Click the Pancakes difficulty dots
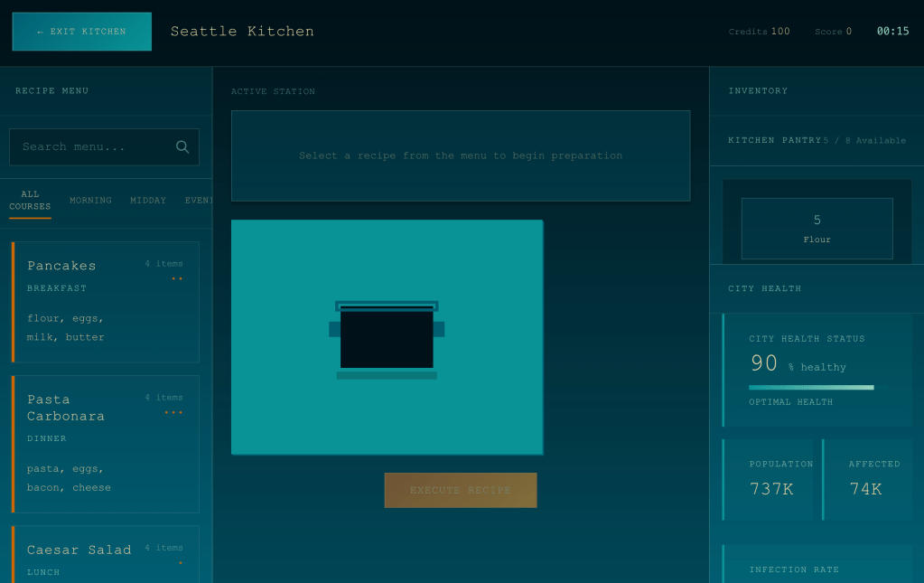The height and width of the screenshot is (583, 924). pos(177,279)
